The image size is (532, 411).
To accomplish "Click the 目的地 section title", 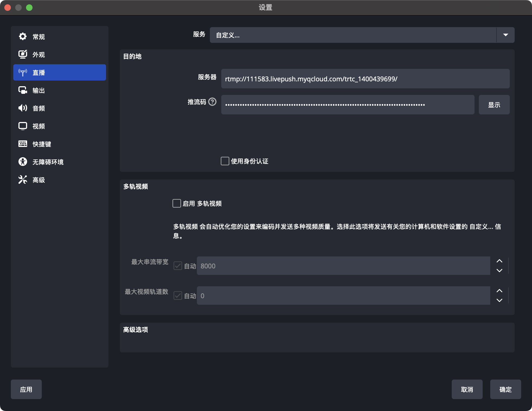I will (x=132, y=56).
